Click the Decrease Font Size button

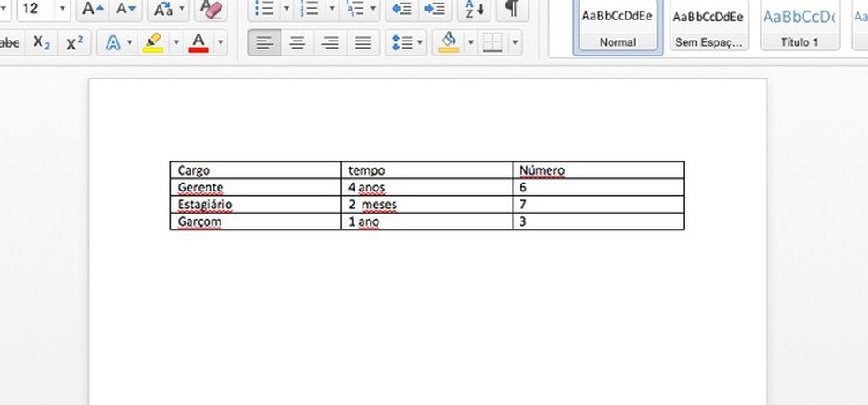[x=125, y=10]
